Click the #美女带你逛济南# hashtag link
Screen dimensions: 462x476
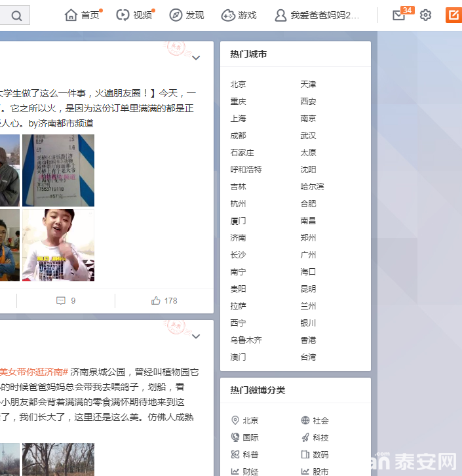33,372
